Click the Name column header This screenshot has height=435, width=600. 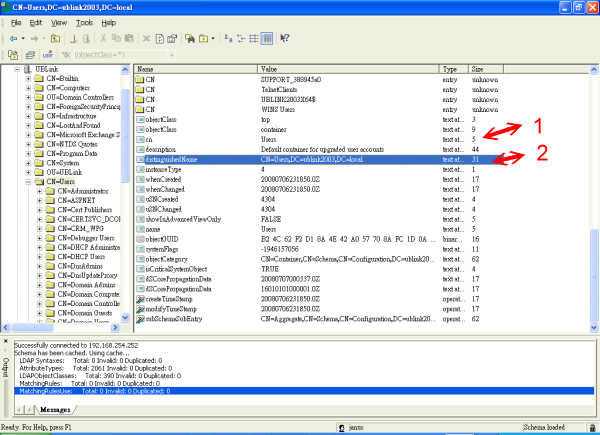(x=196, y=69)
